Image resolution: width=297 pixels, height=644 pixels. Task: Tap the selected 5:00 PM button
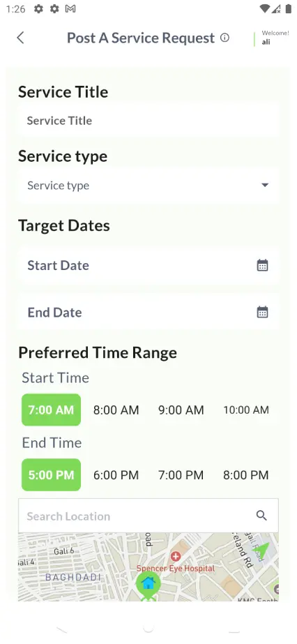coord(52,474)
